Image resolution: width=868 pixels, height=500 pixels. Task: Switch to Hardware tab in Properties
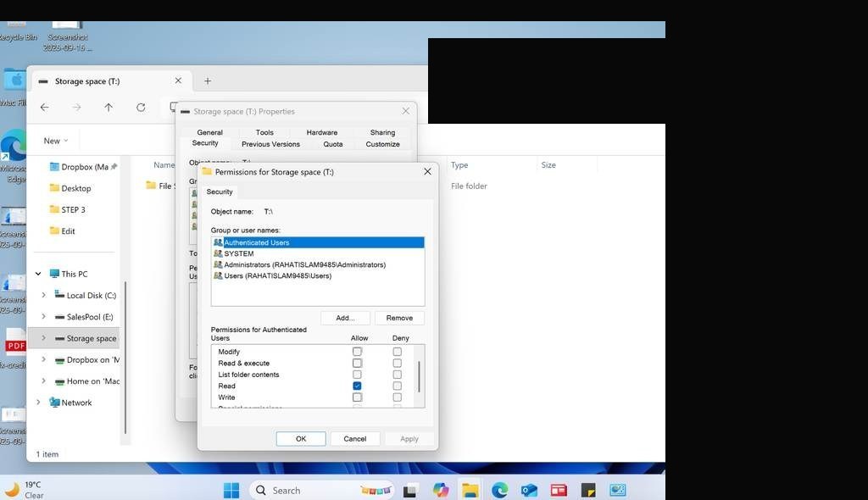pyautogui.click(x=322, y=132)
